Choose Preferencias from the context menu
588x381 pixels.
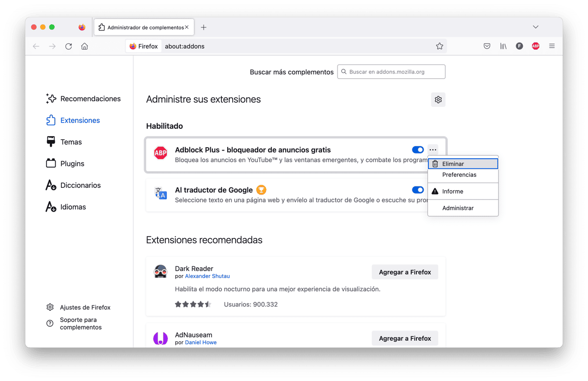point(463,175)
